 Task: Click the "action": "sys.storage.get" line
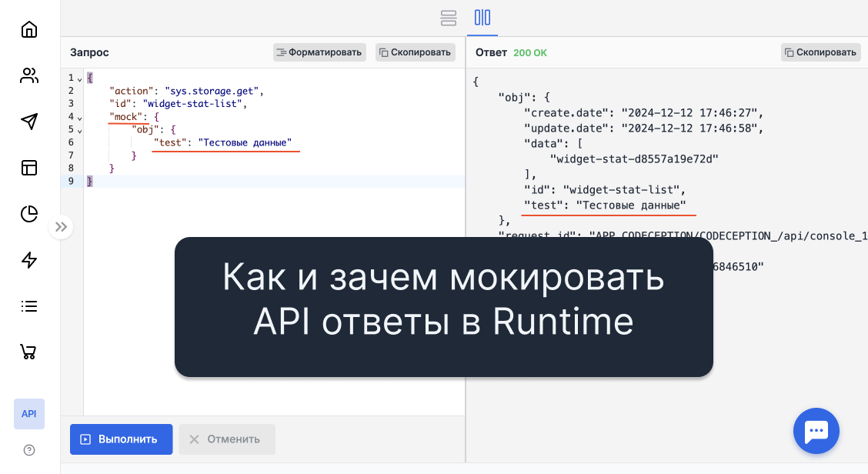tap(186, 91)
